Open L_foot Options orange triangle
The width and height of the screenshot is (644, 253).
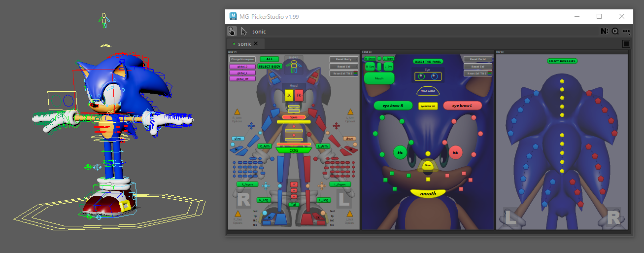click(350, 214)
